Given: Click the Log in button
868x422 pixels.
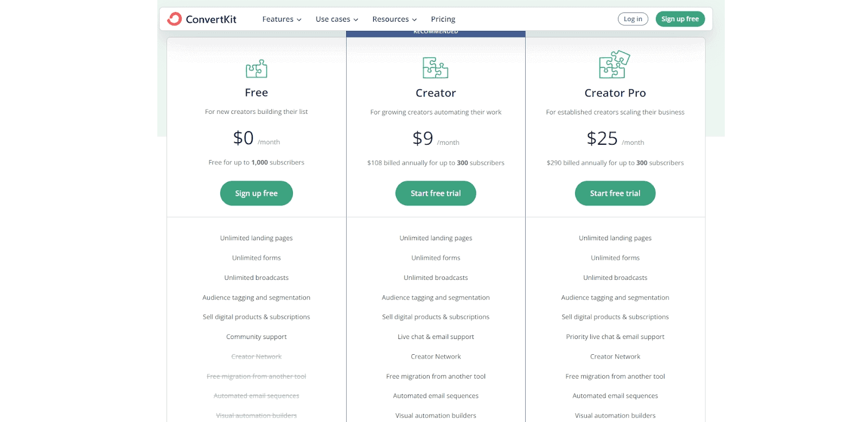Looking at the screenshot, I should 633,19.
